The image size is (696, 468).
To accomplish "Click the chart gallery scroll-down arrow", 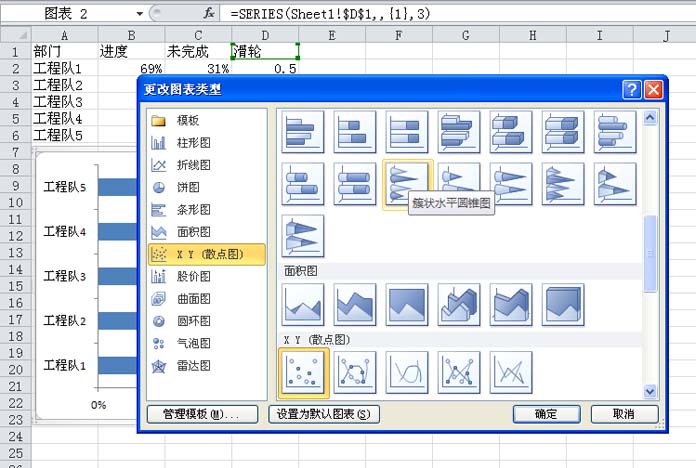I will [x=650, y=391].
